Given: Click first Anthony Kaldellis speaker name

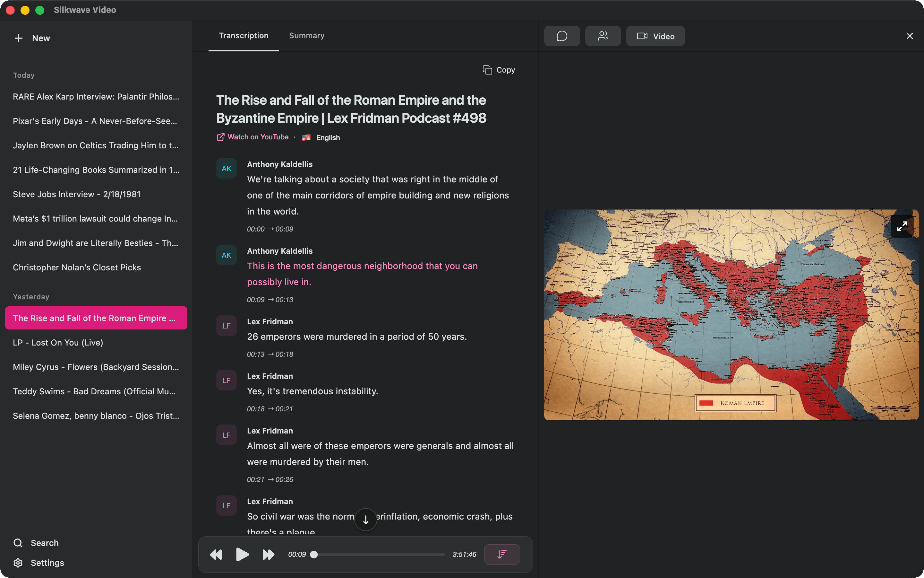Looking at the screenshot, I should [x=280, y=164].
